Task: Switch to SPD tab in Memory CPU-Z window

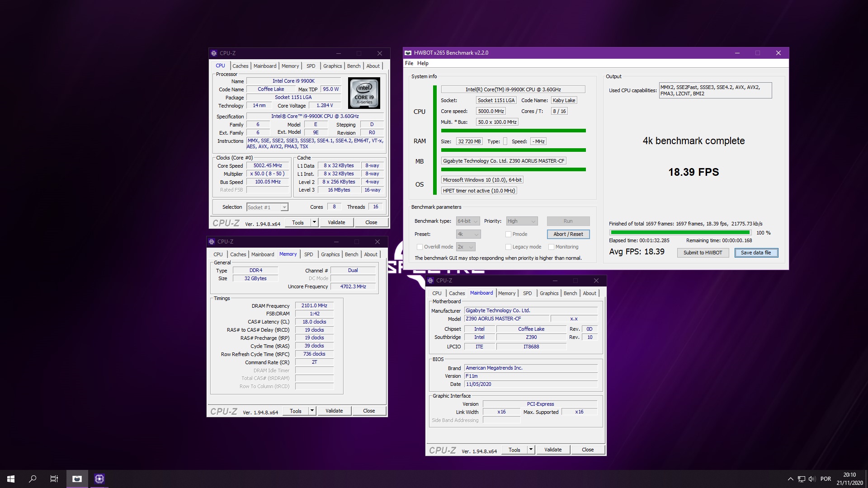Action: 309,254
